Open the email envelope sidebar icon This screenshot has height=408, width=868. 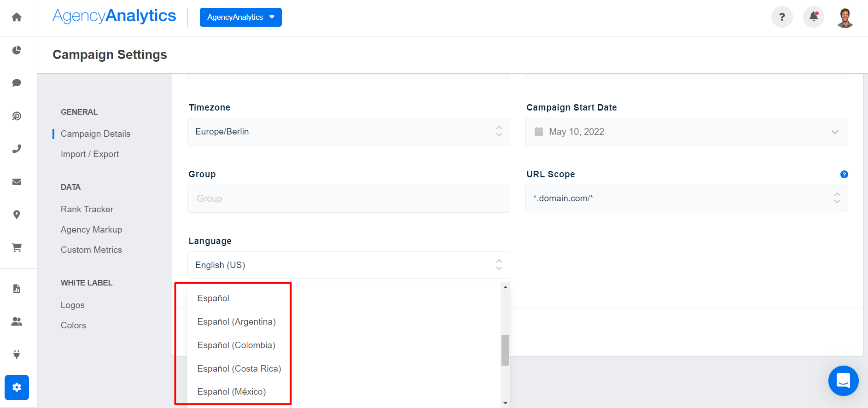click(17, 182)
